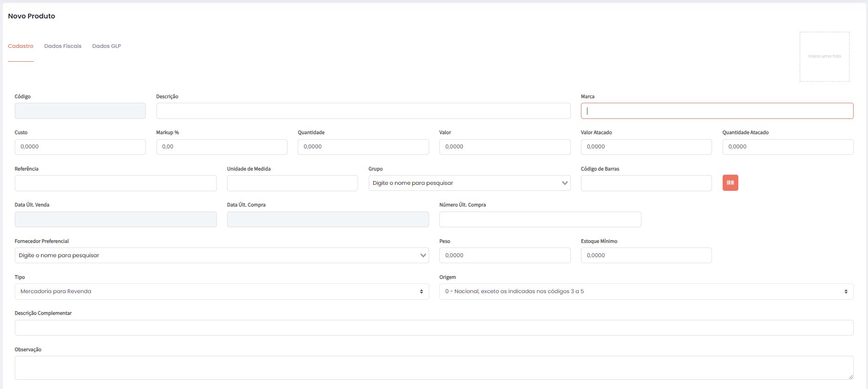
Task: Focus the Marca input field
Action: point(717,111)
